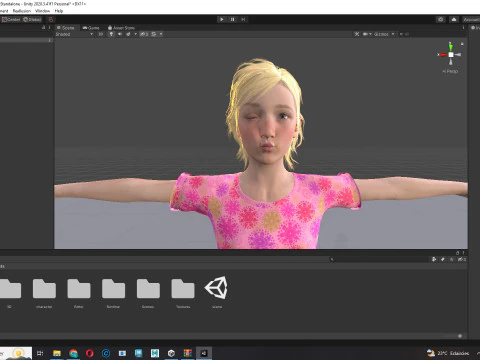Image resolution: width=480 pixels, height=360 pixels.
Task: Pause the game with the pause button
Action: 232,19
